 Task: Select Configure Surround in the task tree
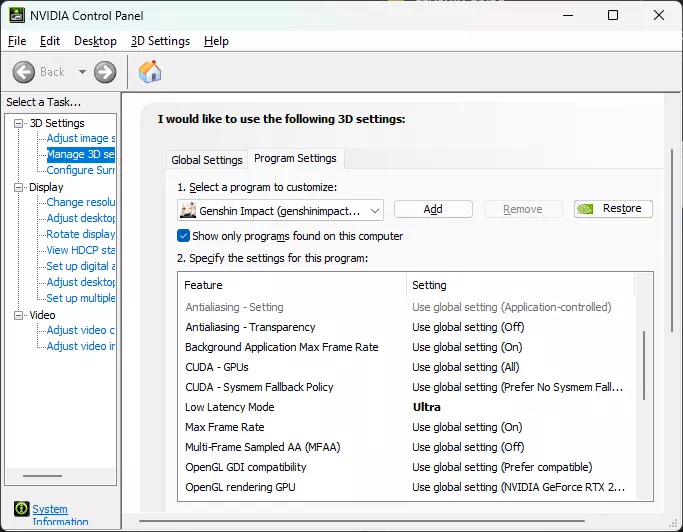pyautogui.click(x=81, y=170)
